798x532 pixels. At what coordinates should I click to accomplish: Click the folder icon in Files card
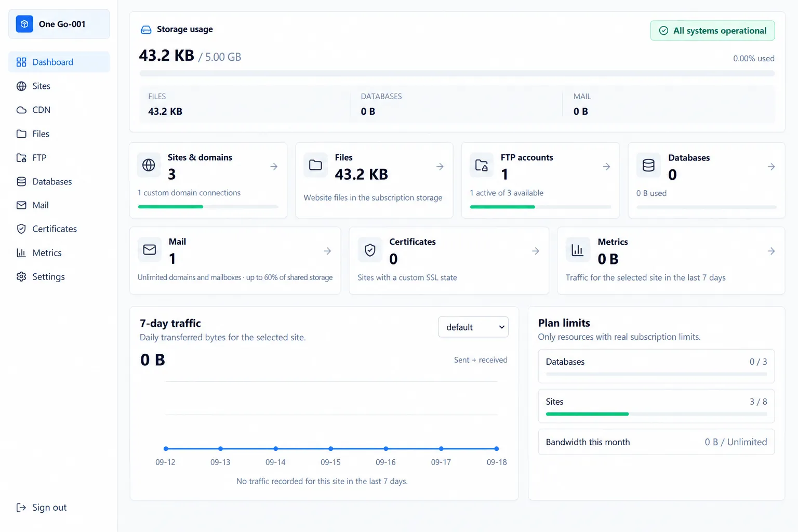[x=315, y=165]
